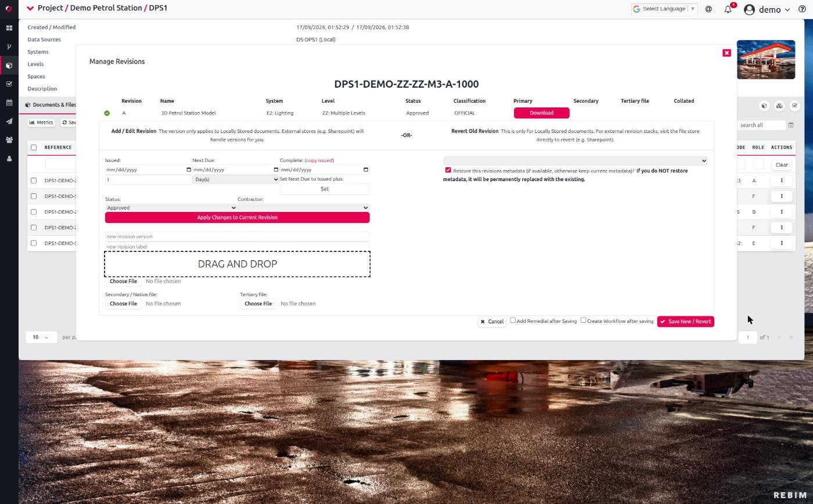Open the Status dropdown showing Approved
Image resolution: width=813 pixels, height=504 pixels.
click(x=171, y=208)
